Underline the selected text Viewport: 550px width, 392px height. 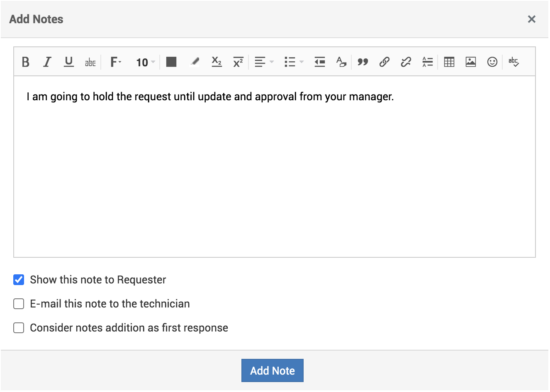(69, 62)
